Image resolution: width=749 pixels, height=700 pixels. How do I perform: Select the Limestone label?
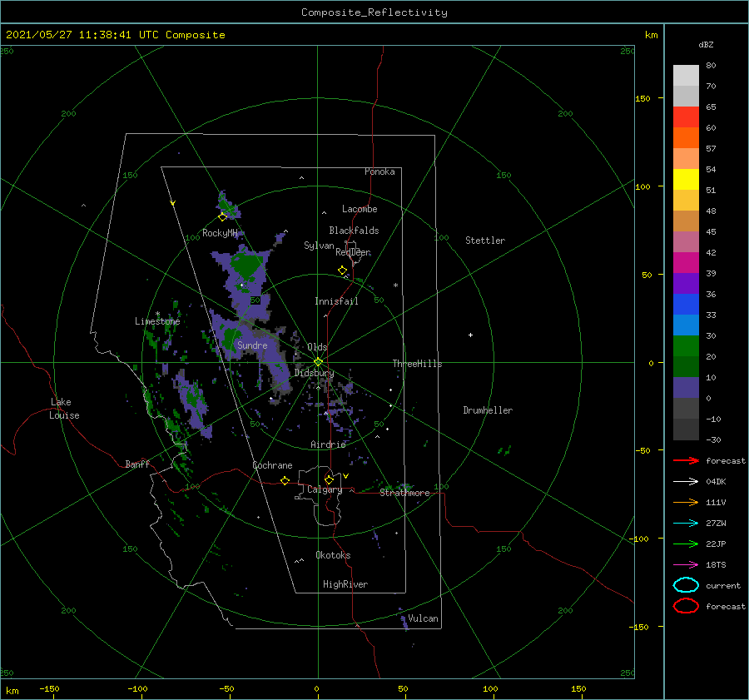pos(157,321)
